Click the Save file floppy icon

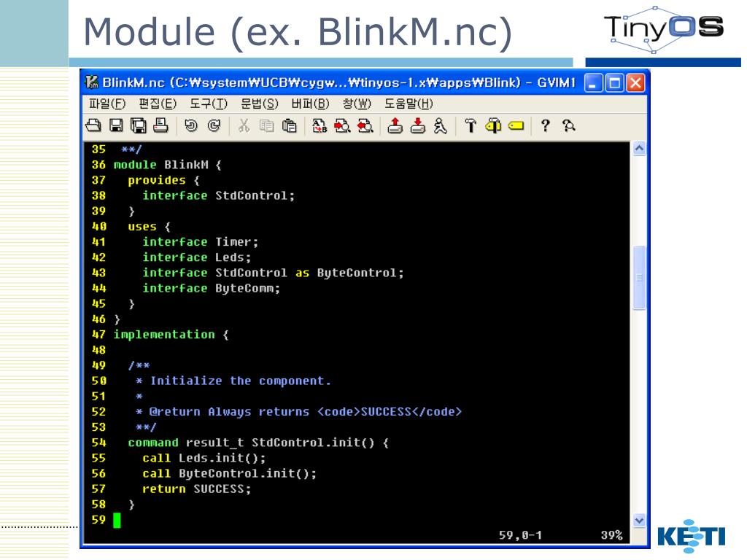(116, 125)
